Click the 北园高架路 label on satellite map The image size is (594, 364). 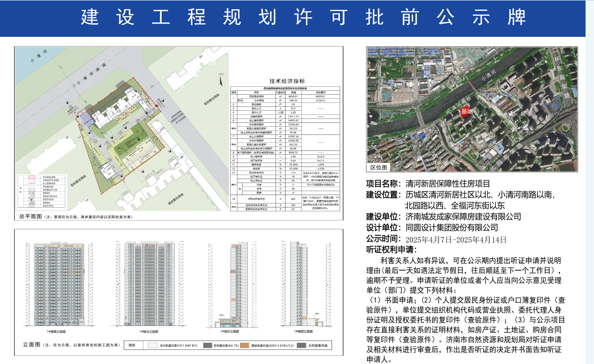coord(506,157)
